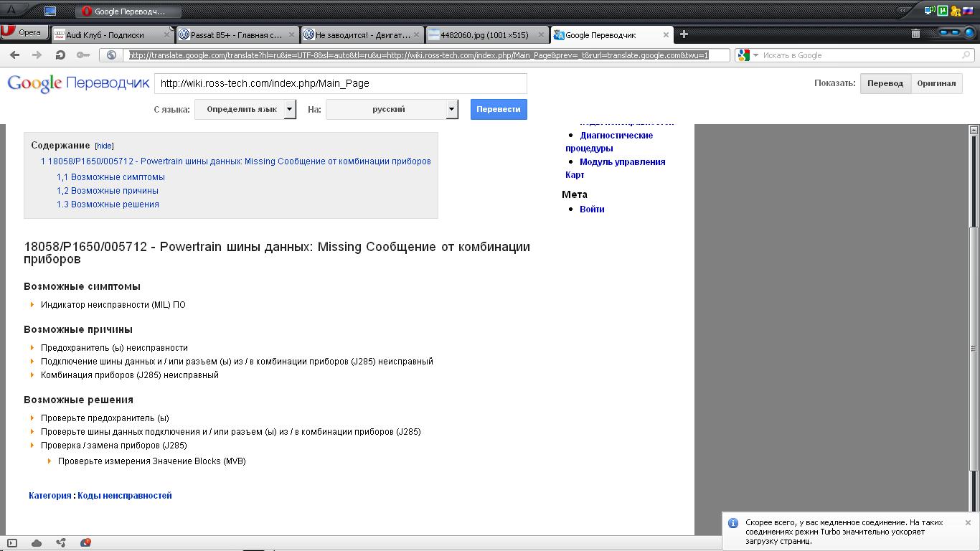This screenshot has width=980, height=551.
Task: Open the password wand key icon
Action: click(x=83, y=55)
